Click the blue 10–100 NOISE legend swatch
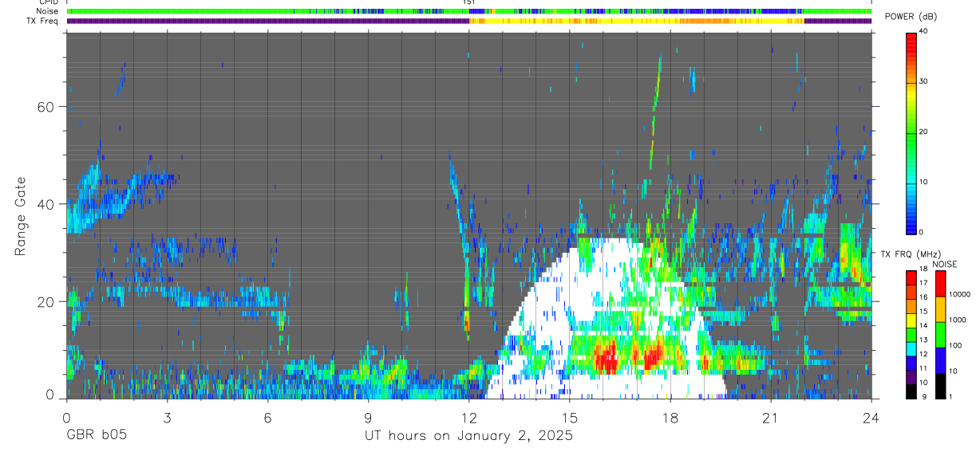Viewport: 980px width, 452px height. (x=939, y=360)
